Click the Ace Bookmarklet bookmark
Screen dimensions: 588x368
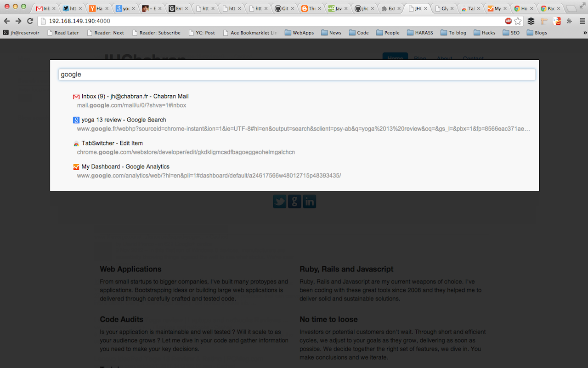pyautogui.click(x=250, y=33)
